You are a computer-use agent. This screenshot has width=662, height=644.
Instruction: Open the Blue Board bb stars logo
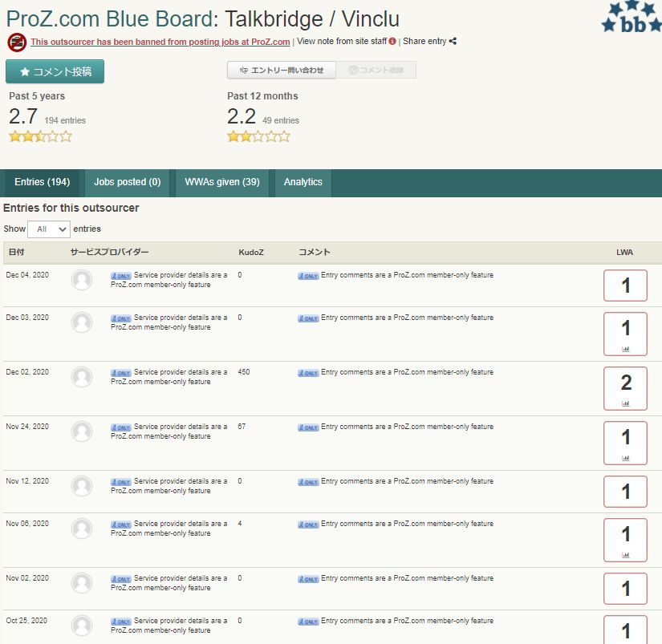pos(632,17)
